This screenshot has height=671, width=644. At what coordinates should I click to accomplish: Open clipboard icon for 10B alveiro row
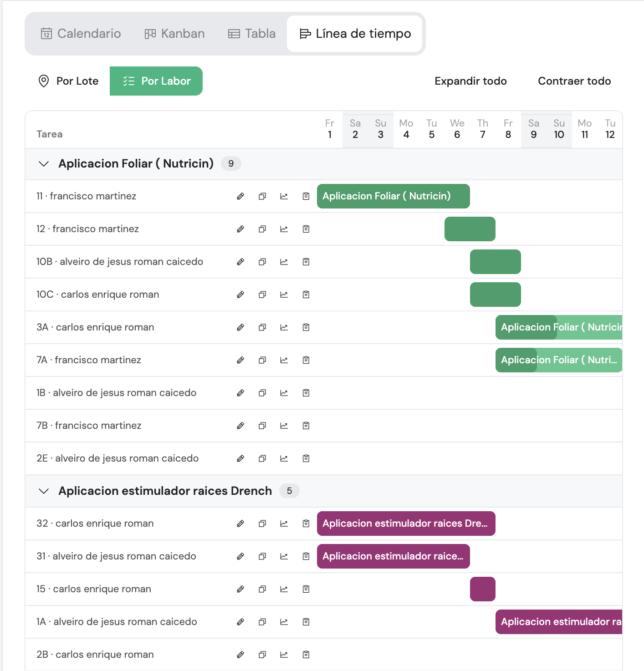coord(306,262)
